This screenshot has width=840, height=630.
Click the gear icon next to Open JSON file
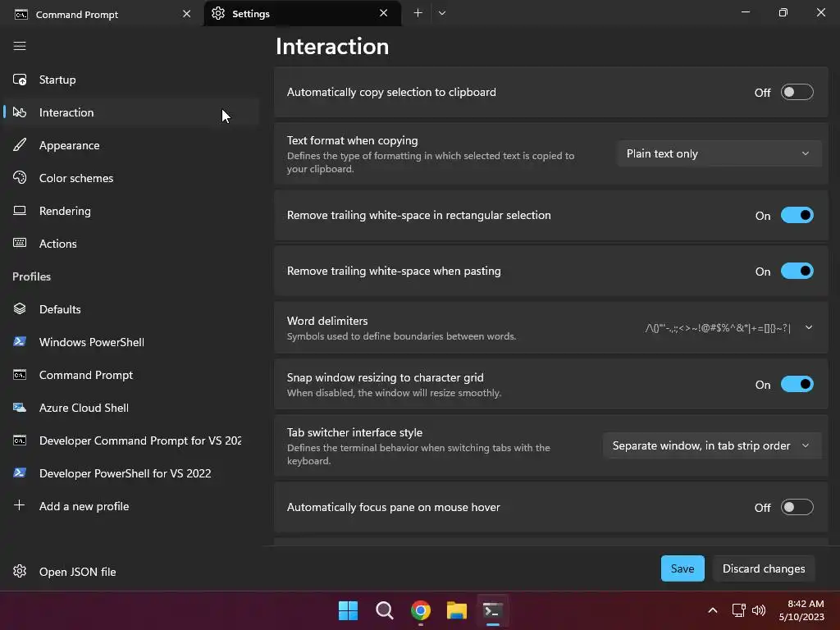coord(20,572)
